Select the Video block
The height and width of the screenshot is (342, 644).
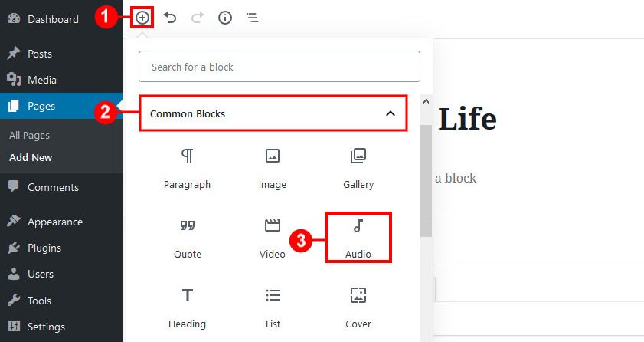(x=273, y=238)
